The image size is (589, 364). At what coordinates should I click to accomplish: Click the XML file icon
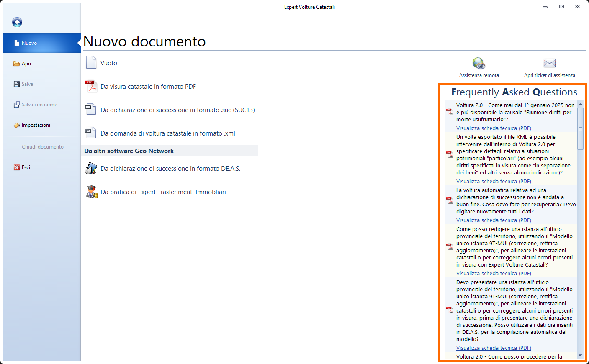(x=91, y=133)
